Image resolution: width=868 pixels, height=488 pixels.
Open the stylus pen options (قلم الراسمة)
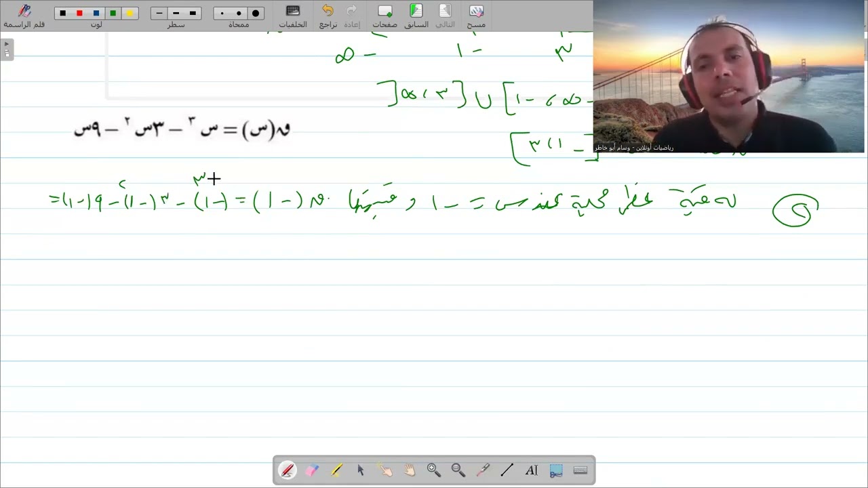point(24,16)
